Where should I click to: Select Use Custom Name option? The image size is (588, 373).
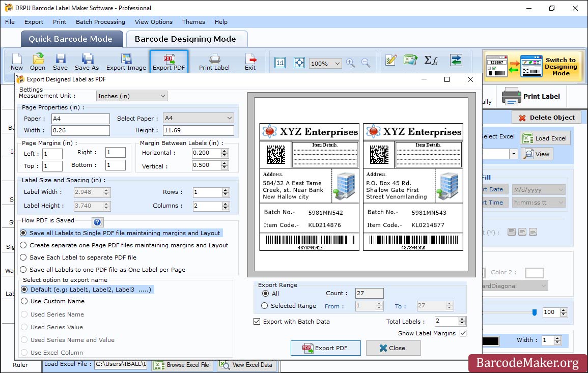tap(53, 301)
